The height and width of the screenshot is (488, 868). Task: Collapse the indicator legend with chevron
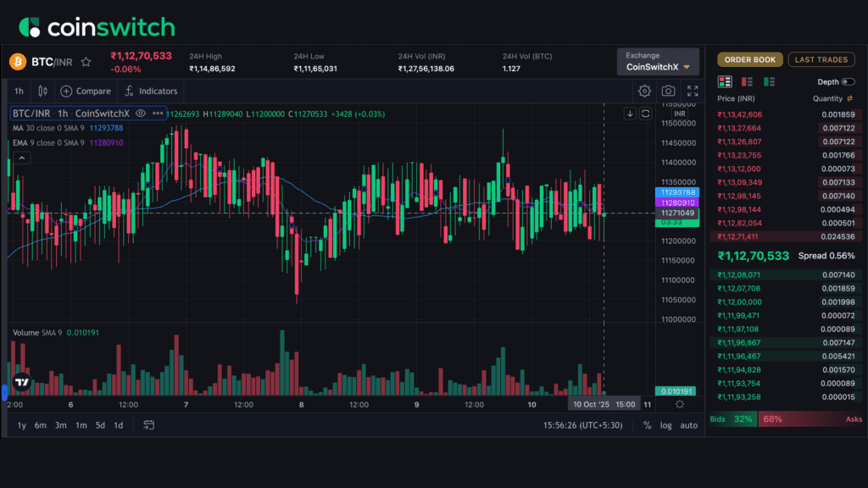click(x=22, y=158)
